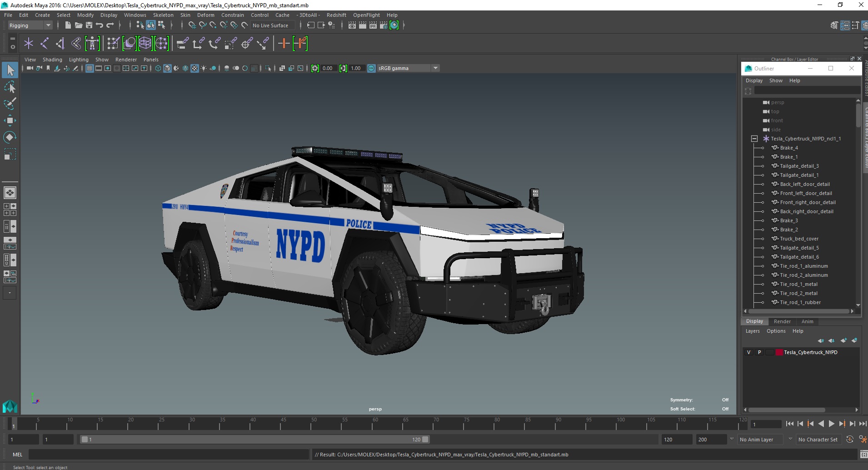Toggle the viewport Textured display icon

click(195, 68)
